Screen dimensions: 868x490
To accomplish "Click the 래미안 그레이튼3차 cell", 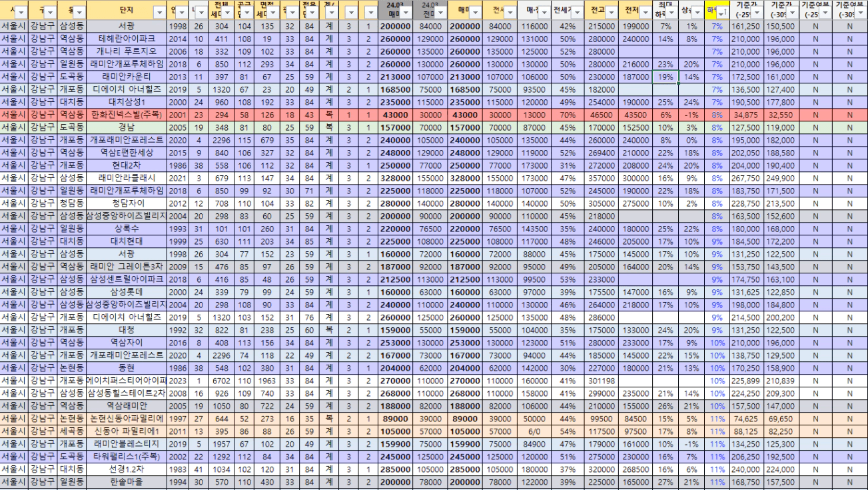I will point(126,267).
